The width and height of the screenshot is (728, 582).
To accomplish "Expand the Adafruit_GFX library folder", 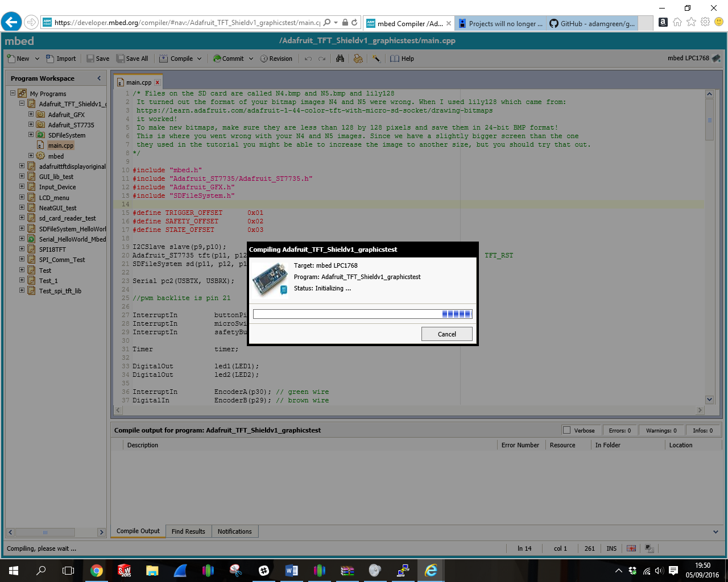I will [32, 114].
